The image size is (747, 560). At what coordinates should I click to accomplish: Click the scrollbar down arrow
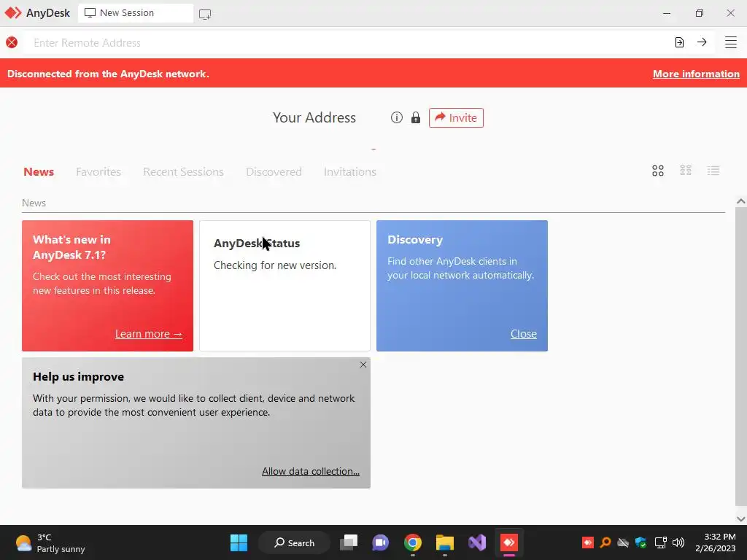(x=740, y=518)
